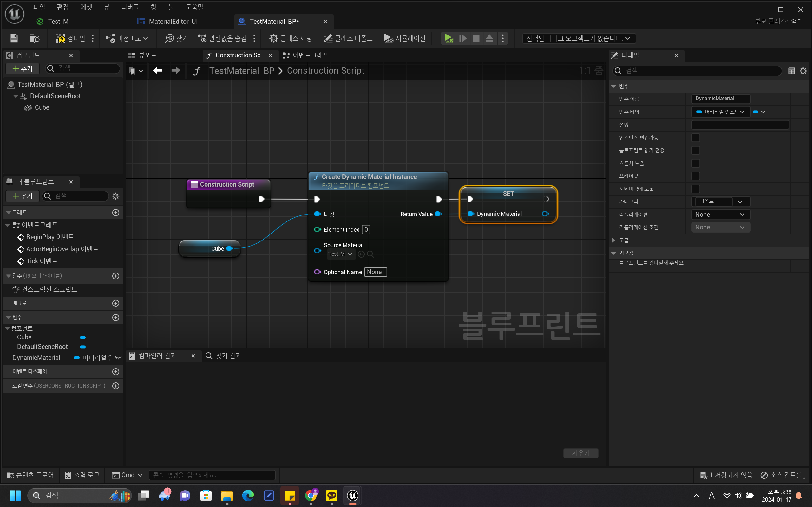Click the browse to asset icon
Viewport: 812px width, 507px height.
35,38
